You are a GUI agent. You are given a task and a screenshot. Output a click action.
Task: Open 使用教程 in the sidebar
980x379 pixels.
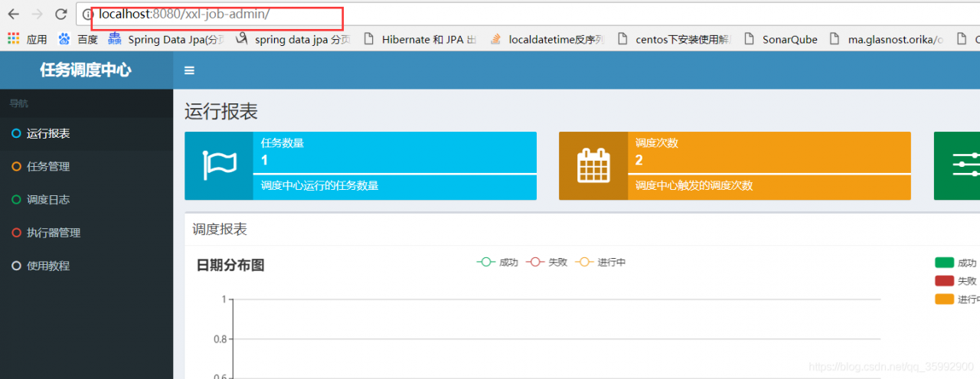(x=87, y=266)
